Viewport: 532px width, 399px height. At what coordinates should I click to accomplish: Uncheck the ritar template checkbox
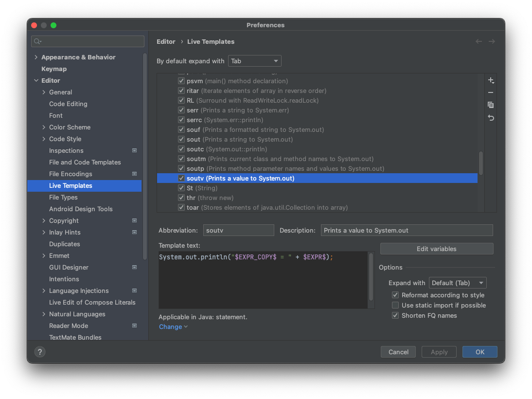(181, 91)
